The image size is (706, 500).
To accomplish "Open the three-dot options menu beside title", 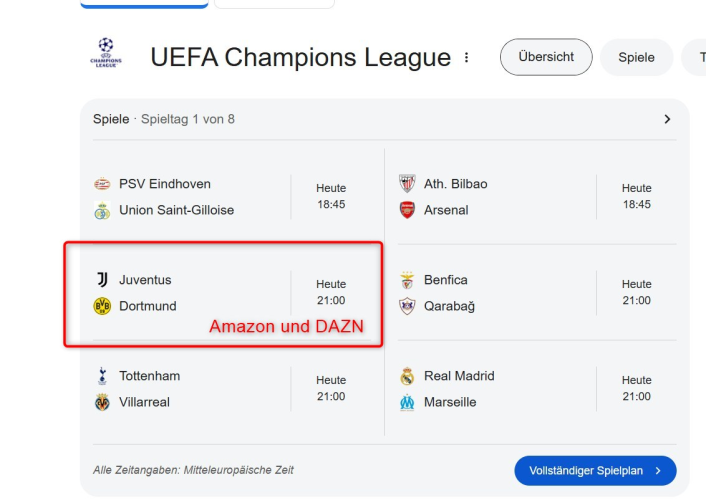I will coord(466,57).
